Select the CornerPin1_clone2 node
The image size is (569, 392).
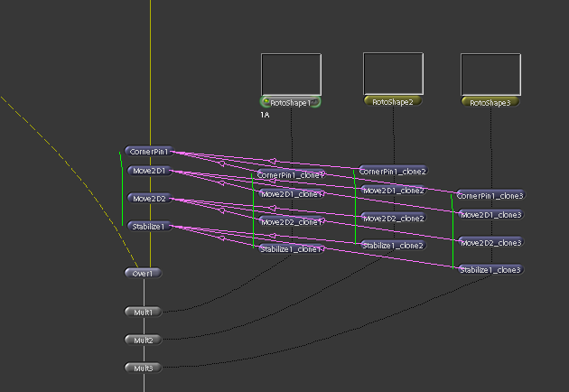pos(393,171)
